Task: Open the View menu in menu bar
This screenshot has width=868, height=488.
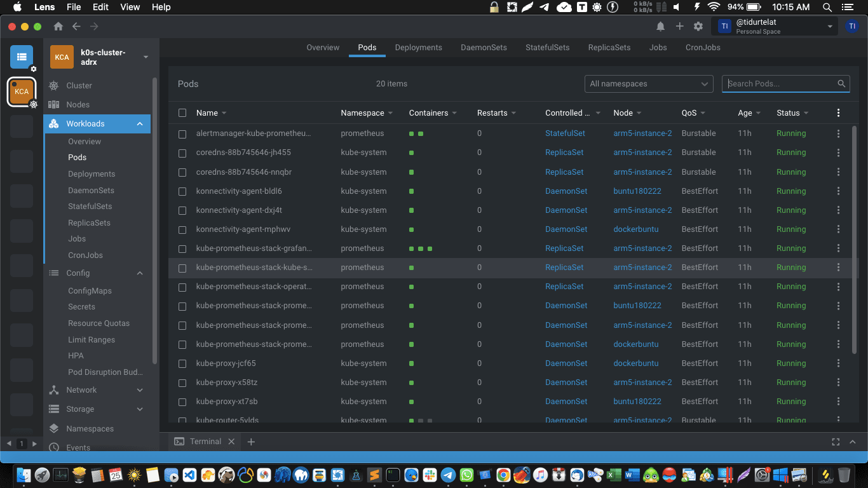Action: click(x=130, y=7)
